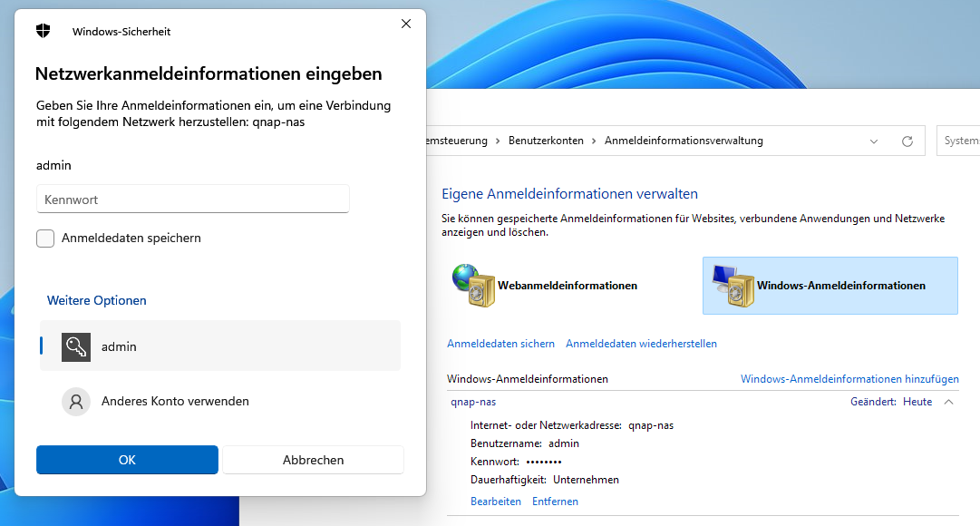Click the Webanmeldeinformationen globe safe icon
Viewport: 980px width, 526px height.
tap(474, 285)
